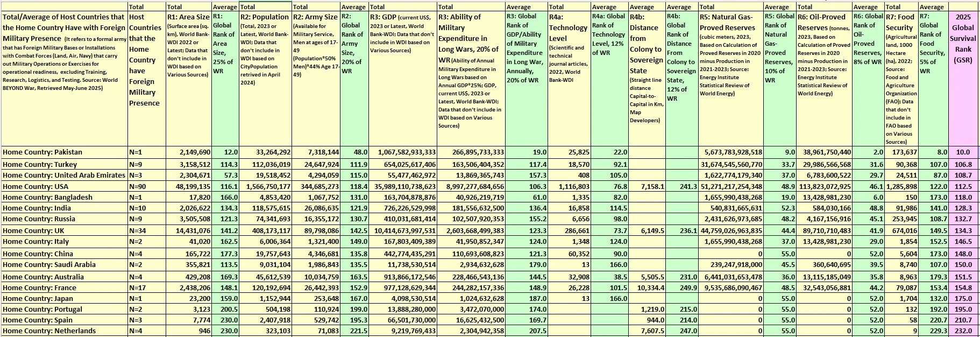
Task: Select Russia's military expenditure ability 102,507,920,353
Action: click(471, 219)
